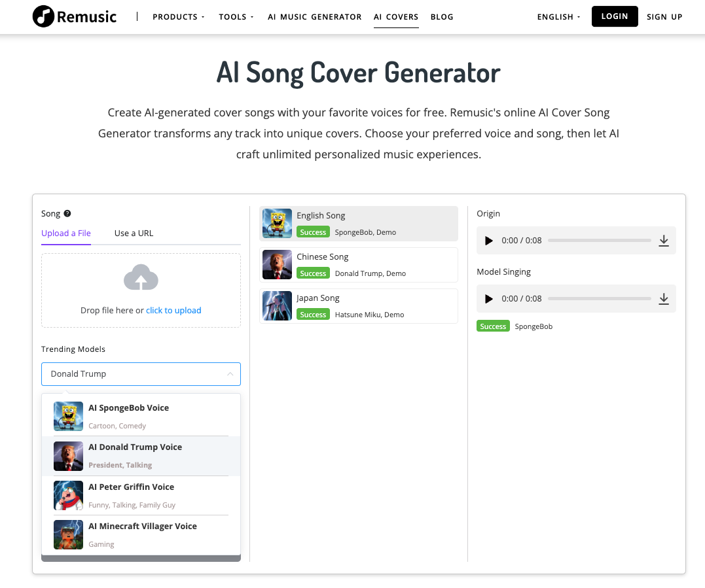This screenshot has width=705, height=588.
Task: Open the TOOLS dropdown menu
Action: (x=236, y=16)
